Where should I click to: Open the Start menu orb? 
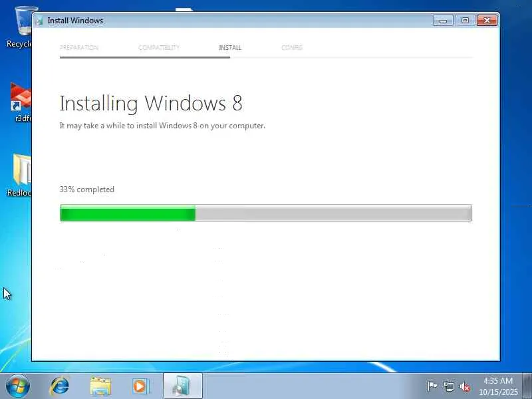tap(18, 386)
